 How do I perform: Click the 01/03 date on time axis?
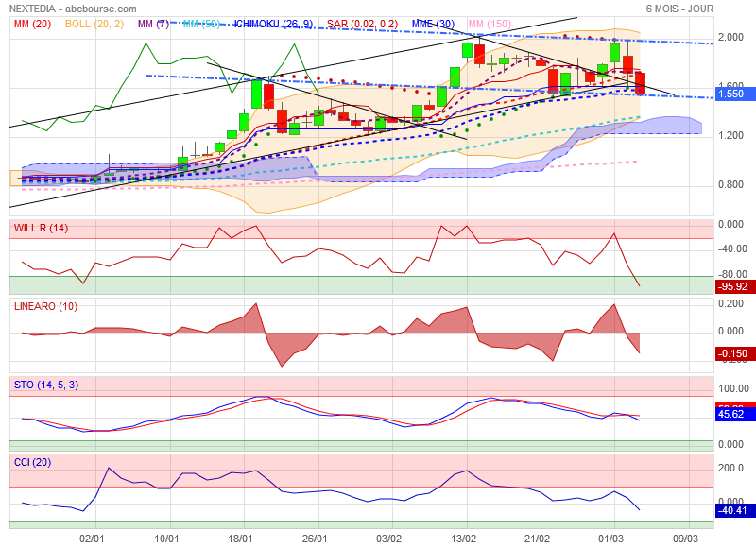(610, 539)
